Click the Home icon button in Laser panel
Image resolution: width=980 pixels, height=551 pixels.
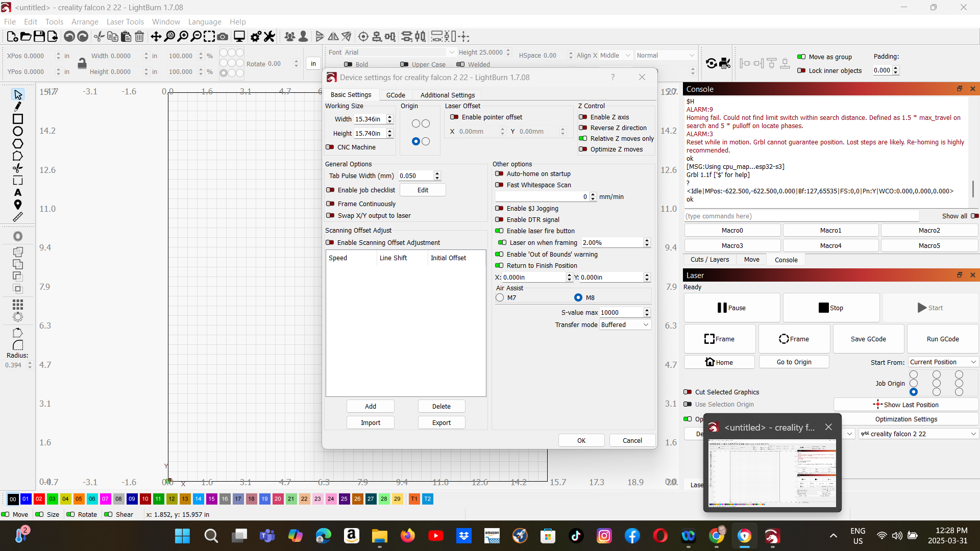[x=719, y=362]
